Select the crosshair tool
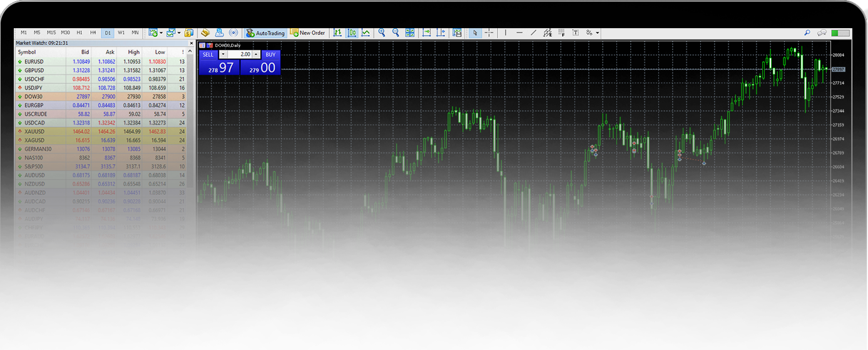 (489, 33)
